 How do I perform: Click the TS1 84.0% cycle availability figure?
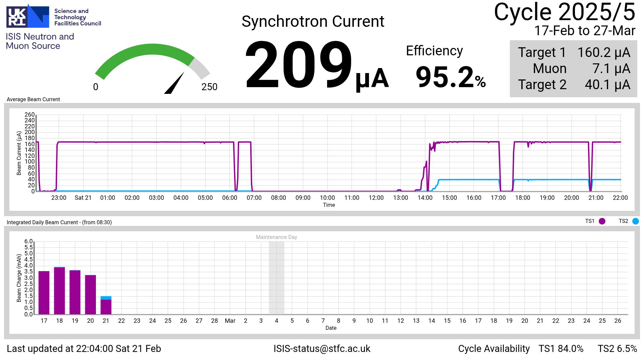561,349
